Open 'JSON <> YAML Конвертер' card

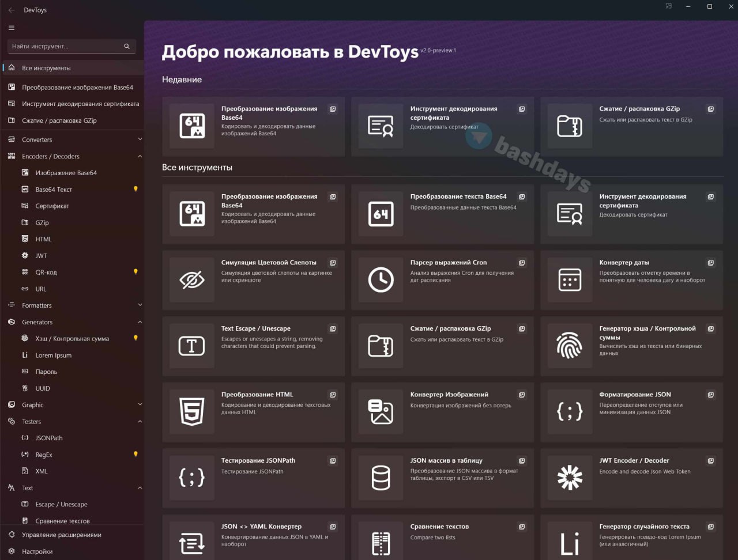tap(254, 537)
